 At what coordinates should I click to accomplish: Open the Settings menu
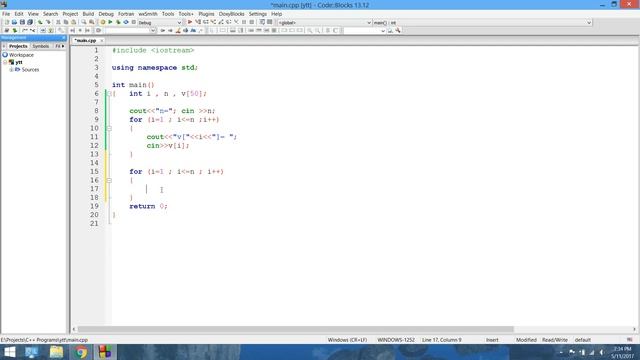[258, 14]
